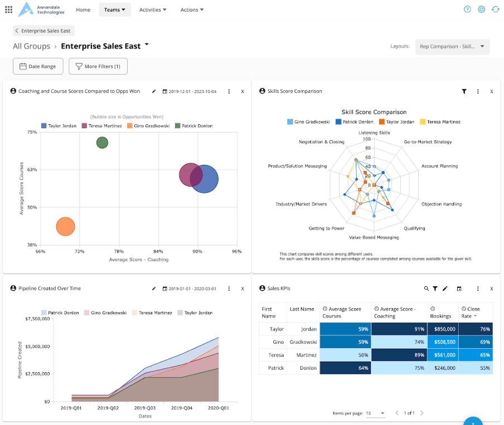This screenshot has height=425, width=504.
Task: Open the Activities menu
Action: (153, 9)
